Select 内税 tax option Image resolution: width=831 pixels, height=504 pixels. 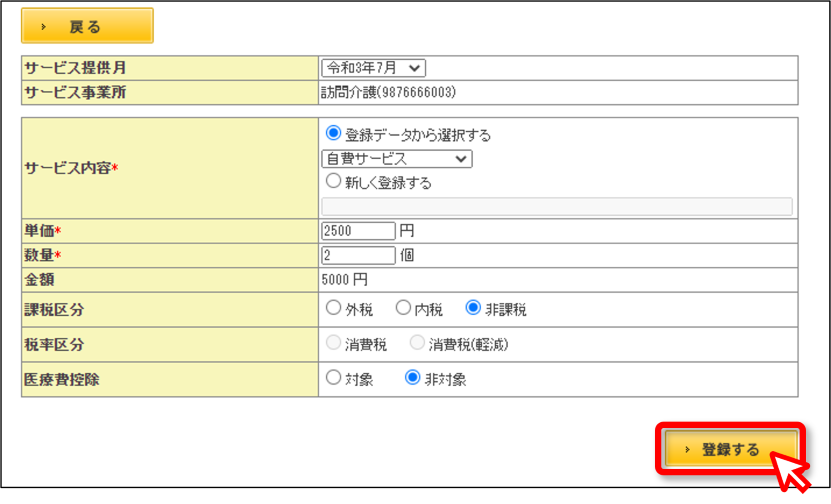pyautogui.click(x=403, y=307)
